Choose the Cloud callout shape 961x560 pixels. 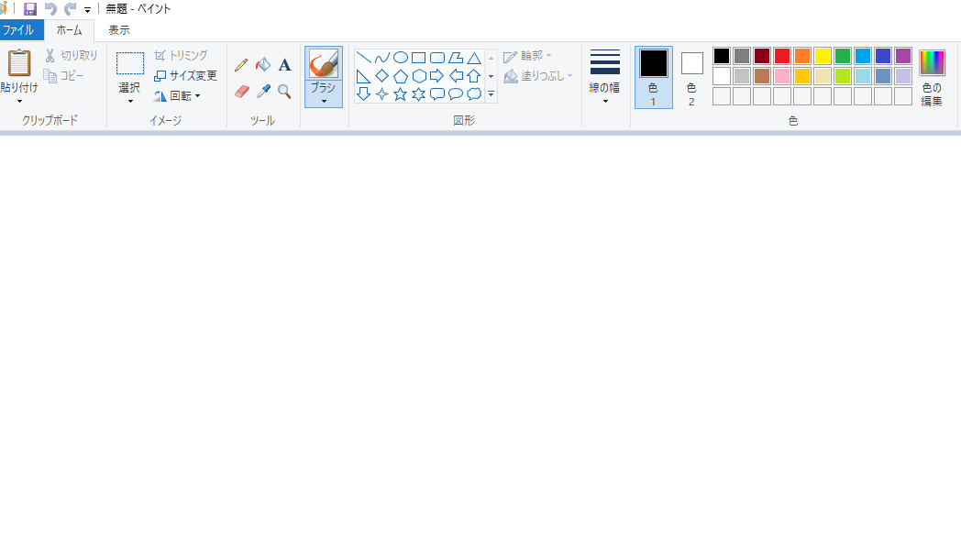(x=474, y=93)
